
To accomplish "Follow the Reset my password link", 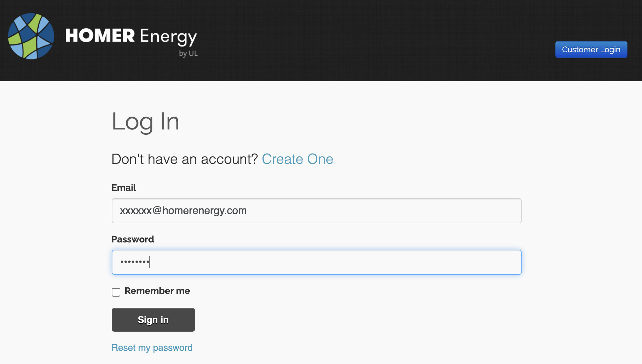I will 152,347.
